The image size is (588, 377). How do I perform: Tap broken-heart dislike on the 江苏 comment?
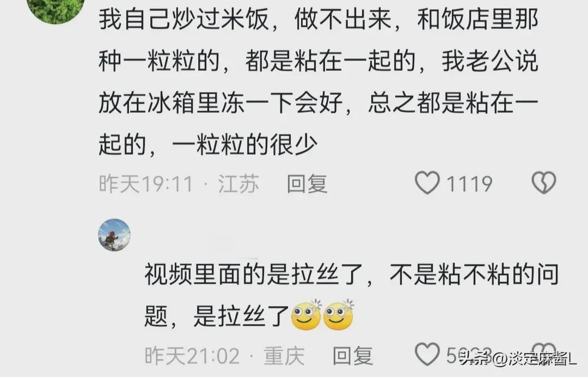544,183
